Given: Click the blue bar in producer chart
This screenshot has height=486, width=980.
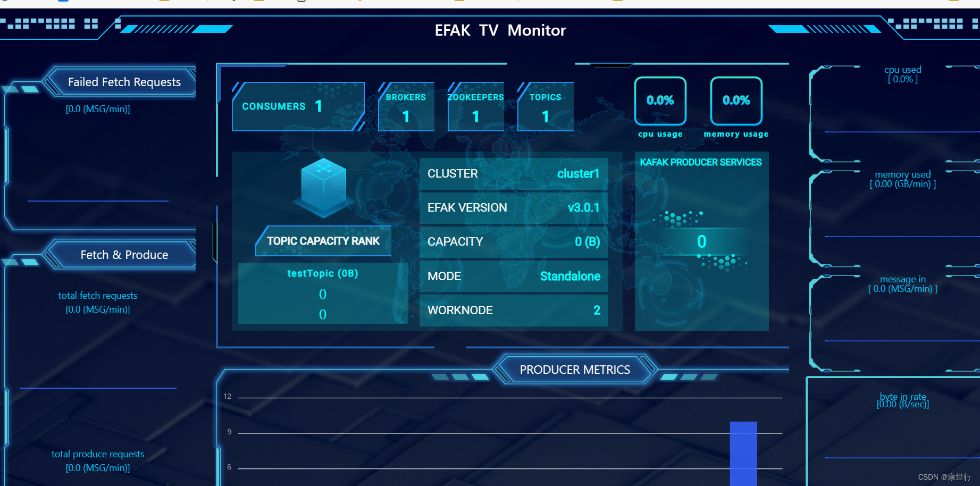Looking at the screenshot, I should (x=743, y=454).
